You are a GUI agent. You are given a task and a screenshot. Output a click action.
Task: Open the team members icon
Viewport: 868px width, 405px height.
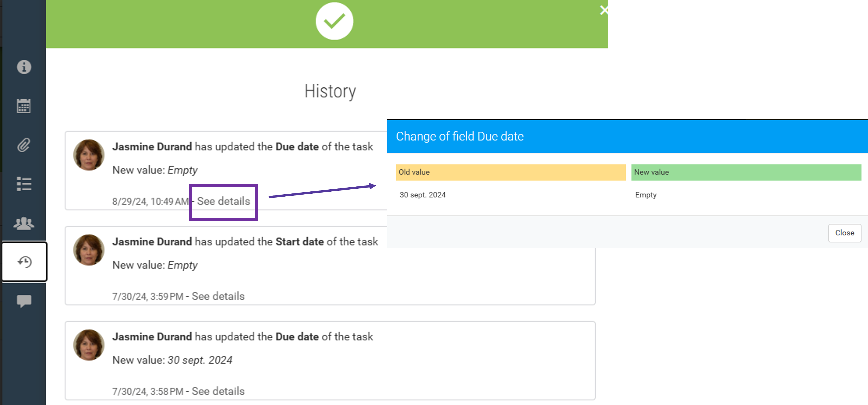(24, 223)
